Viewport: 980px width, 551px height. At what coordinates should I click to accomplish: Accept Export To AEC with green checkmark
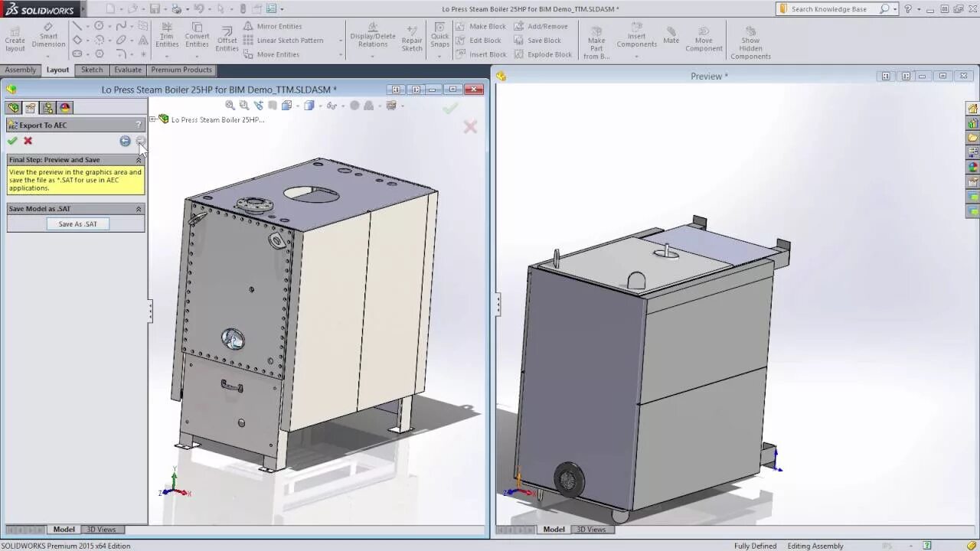[x=12, y=141]
